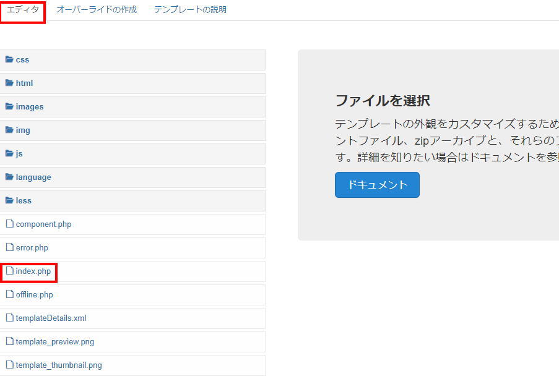
Task: Click the file icon beside template_thumbnail.png
Action: click(x=9, y=365)
